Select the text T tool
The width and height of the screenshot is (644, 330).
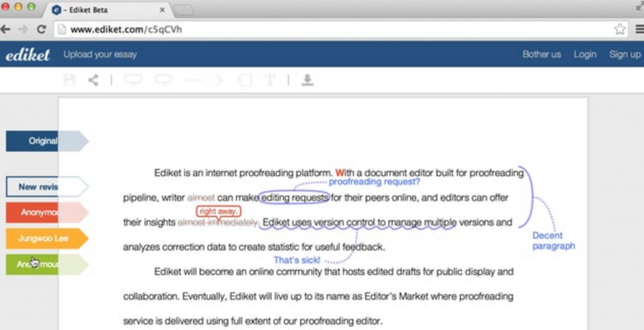tap(270, 80)
